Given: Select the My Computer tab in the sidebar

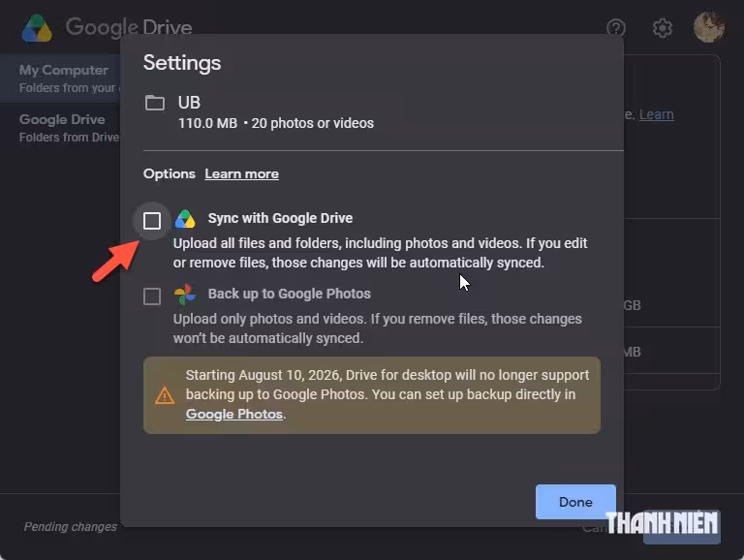Looking at the screenshot, I should (x=60, y=78).
